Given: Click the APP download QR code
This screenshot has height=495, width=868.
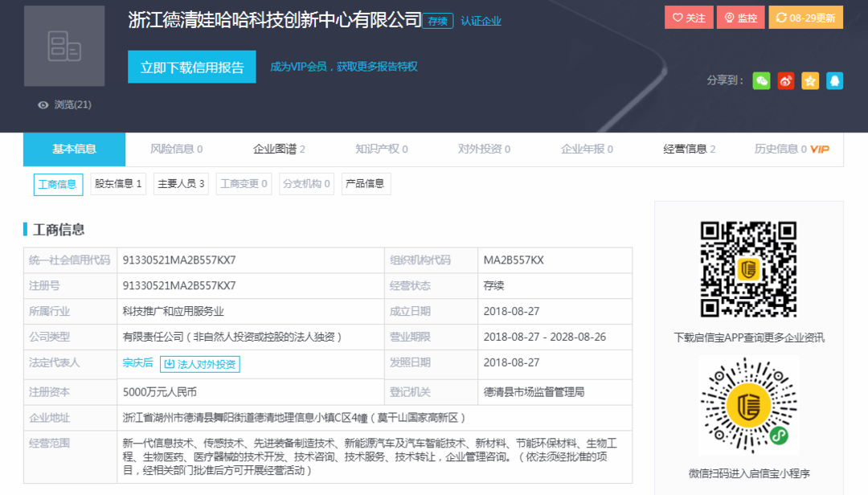Looking at the screenshot, I should click(x=748, y=269).
